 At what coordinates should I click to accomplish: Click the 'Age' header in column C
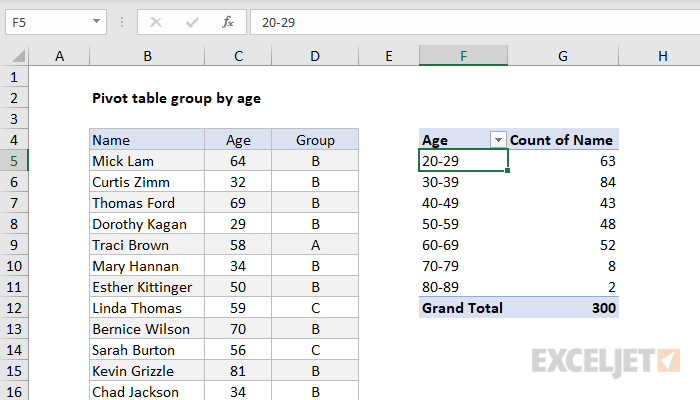[x=238, y=140]
